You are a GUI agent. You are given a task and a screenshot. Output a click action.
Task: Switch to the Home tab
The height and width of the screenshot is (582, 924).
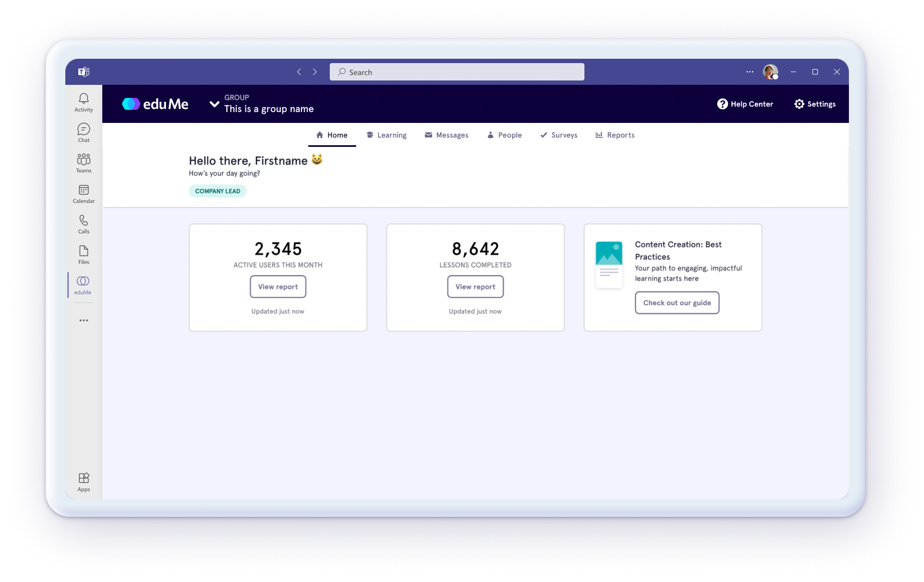(332, 135)
